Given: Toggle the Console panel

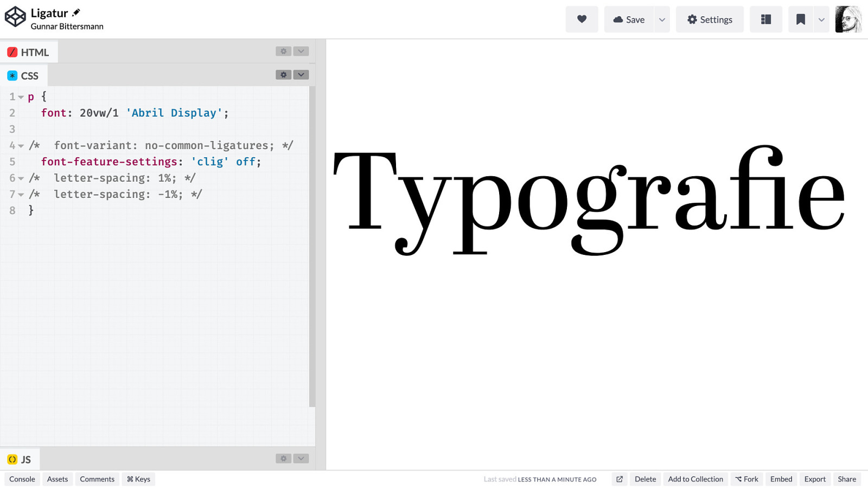Looking at the screenshot, I should (x=22, y=479).
